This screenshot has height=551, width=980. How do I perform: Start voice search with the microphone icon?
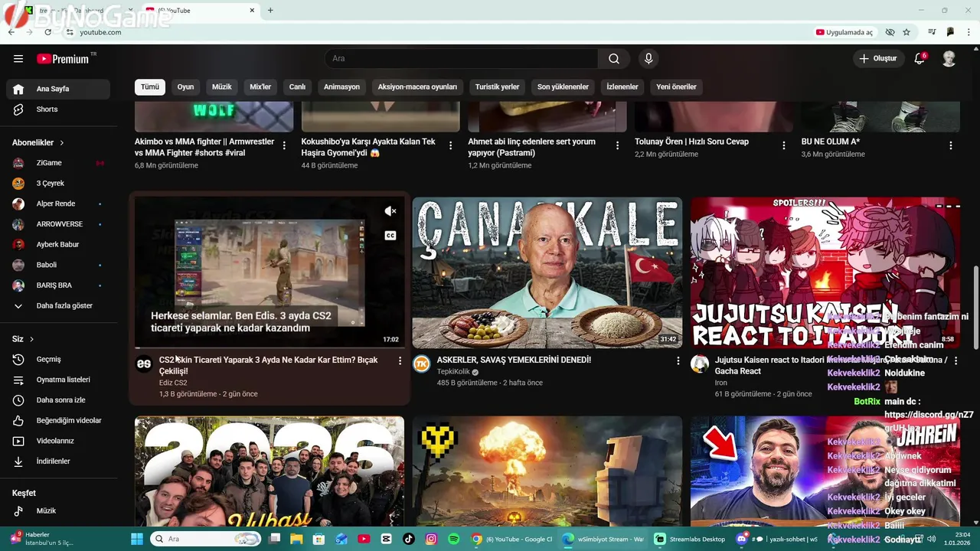[648, 59]
